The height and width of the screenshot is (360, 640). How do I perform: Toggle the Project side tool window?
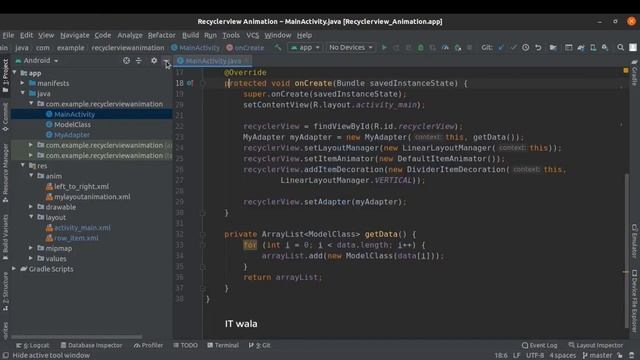point(5,76)
